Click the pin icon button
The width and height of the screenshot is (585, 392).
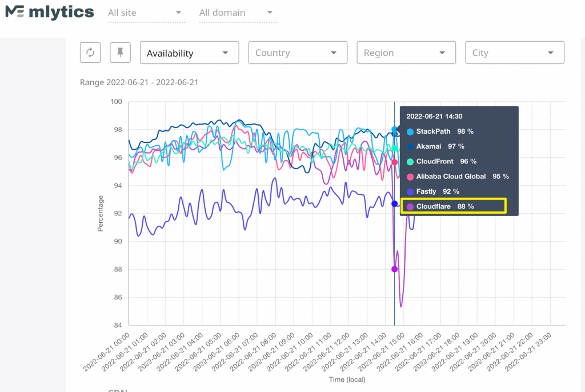pos(120,53)
